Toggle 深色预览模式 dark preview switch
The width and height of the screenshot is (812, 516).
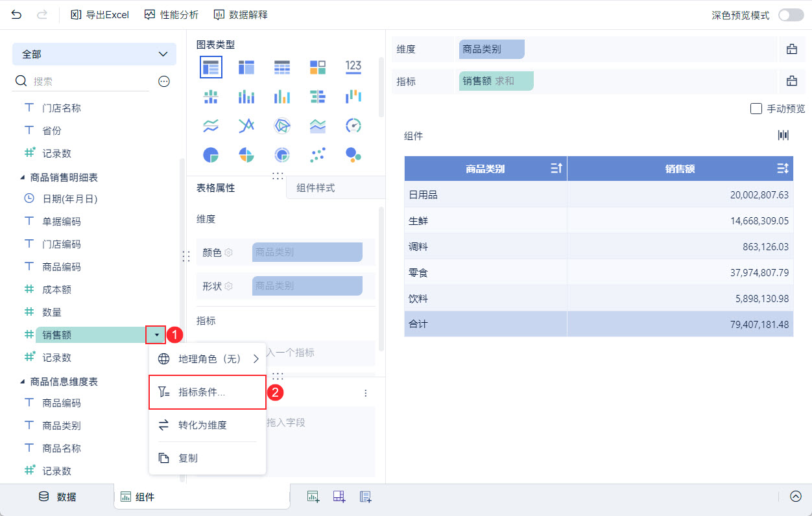pos(791,15)
